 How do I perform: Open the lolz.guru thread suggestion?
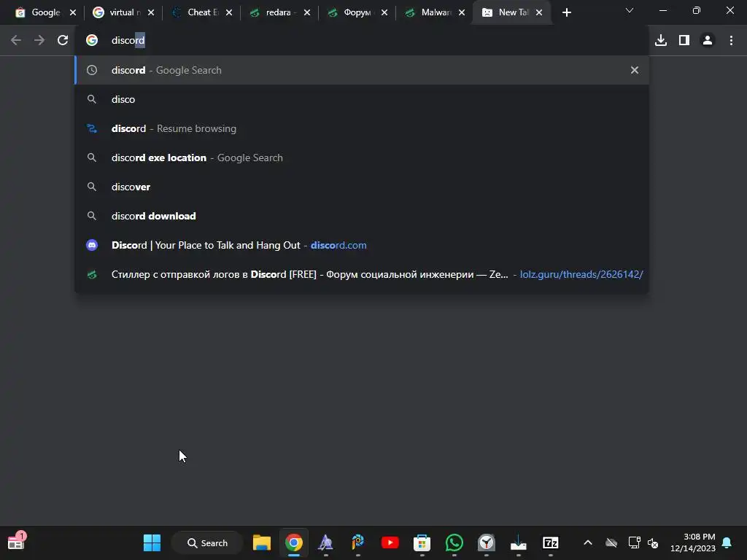click(362, 274)
